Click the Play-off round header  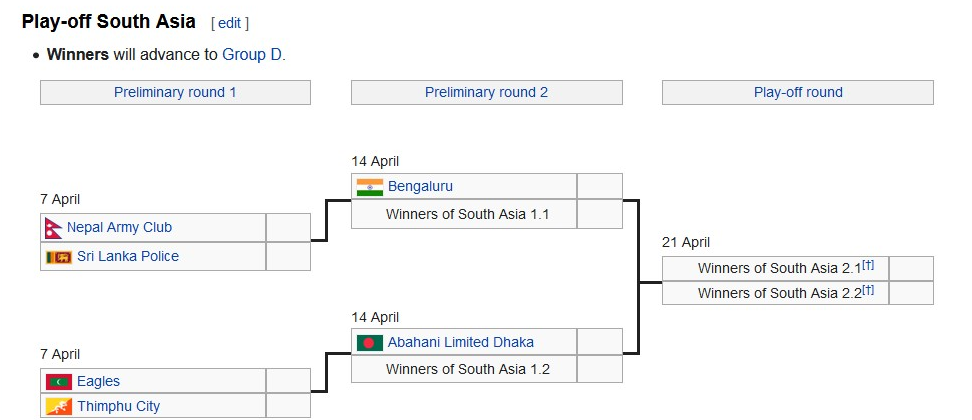797,93
